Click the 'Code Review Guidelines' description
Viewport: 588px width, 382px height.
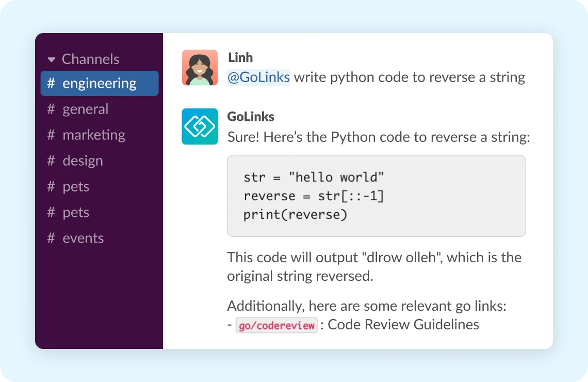pos(403,325)
